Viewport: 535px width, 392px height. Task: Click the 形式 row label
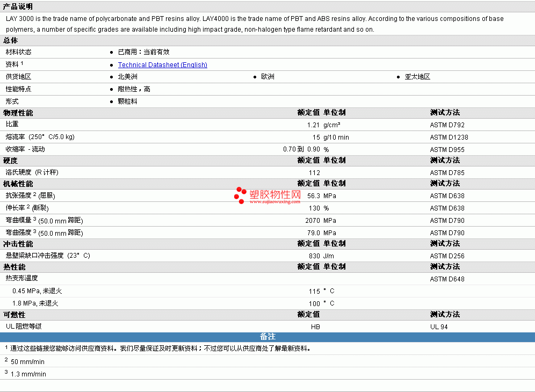(x=12, y=101)
